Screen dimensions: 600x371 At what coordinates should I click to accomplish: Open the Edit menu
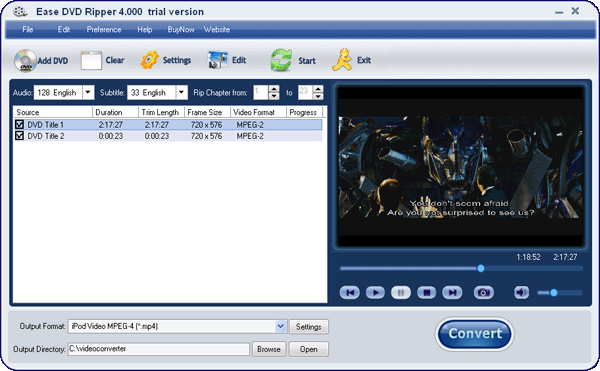pos(64,29)
